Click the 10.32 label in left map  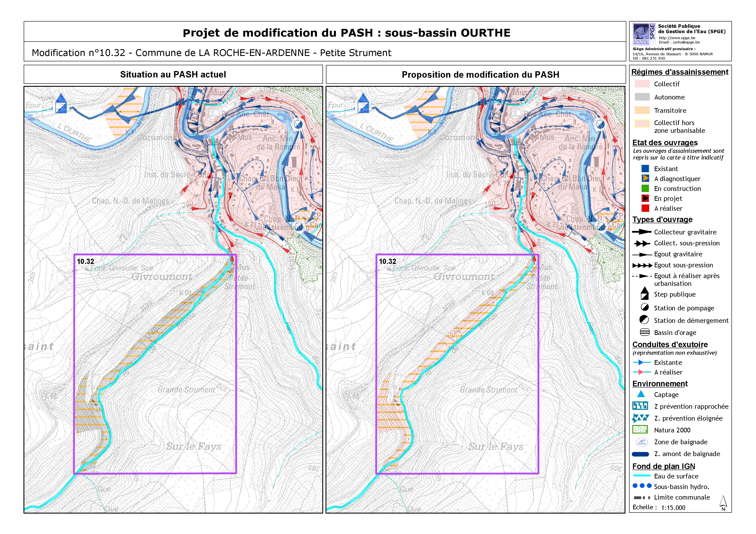pyautogui.click(x=85, y=262)
